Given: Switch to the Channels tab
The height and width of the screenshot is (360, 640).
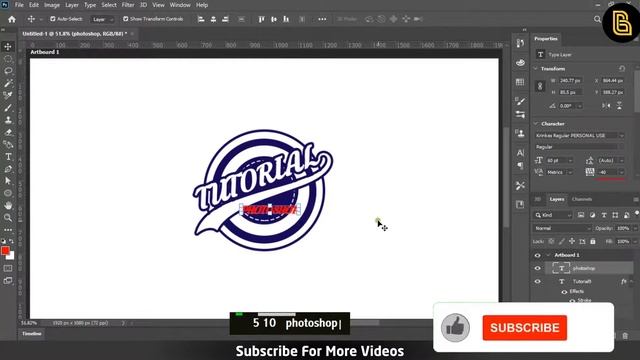Looking at the screenshot, I should pos(582,199).
